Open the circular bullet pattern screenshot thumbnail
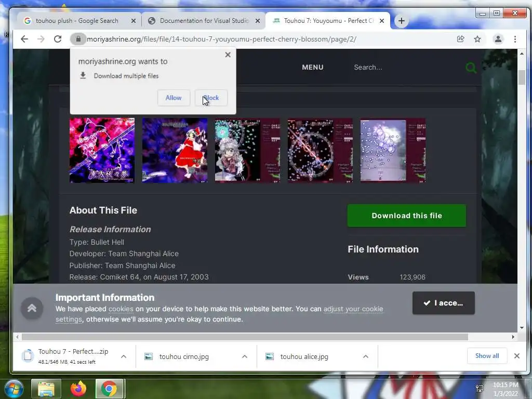The width and height of the screenshot is (532, 399). (x=320, y=150)
